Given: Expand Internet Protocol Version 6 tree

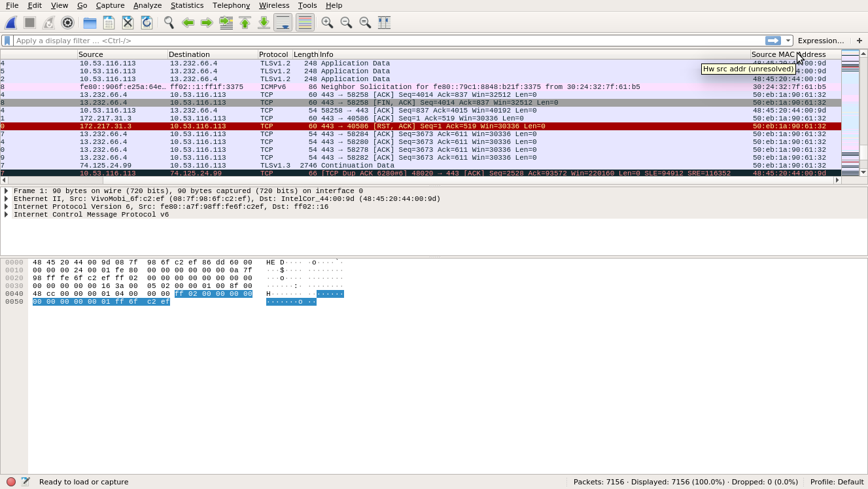Looking at the screenshot, I should click(x=7, y=207).
